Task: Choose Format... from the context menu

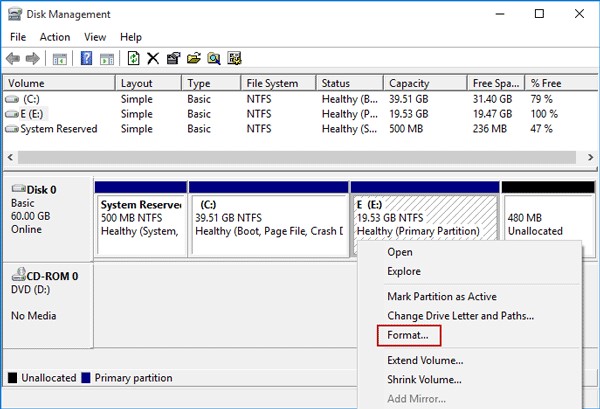Action: click(x=408, y=335)
